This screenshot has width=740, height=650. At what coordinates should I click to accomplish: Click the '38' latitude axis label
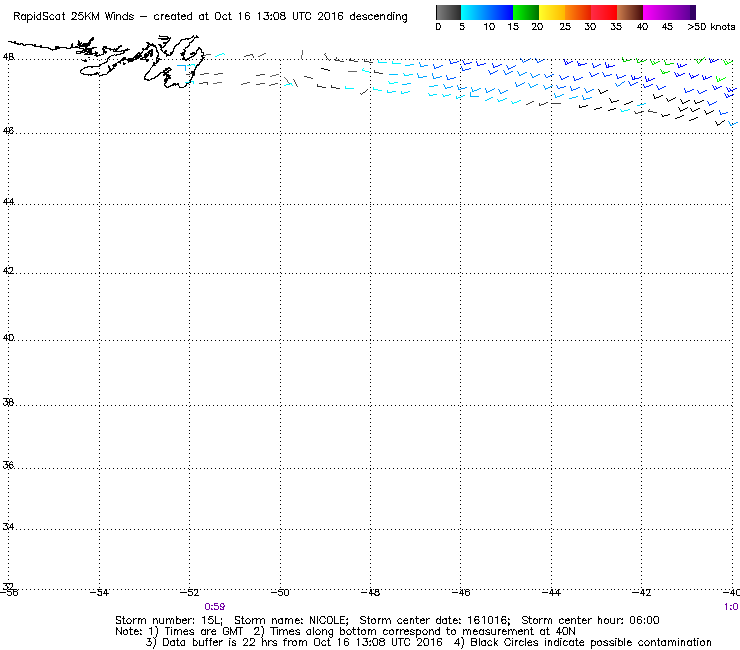click(x=8, y=403)
